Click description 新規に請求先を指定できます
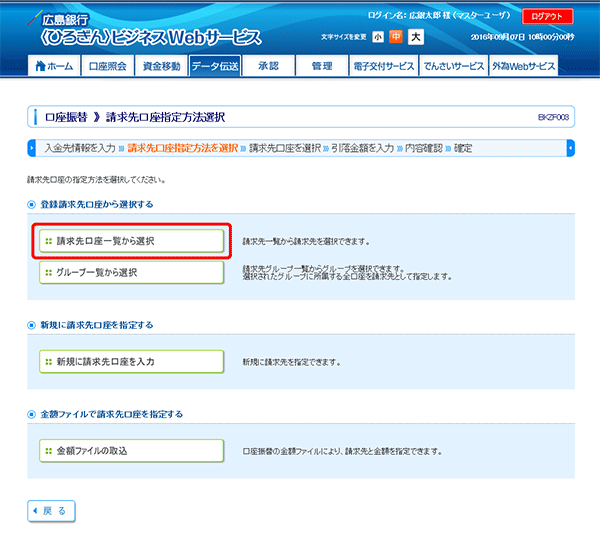The height and width of the screenshot is (552, 600). pos(292,362)
